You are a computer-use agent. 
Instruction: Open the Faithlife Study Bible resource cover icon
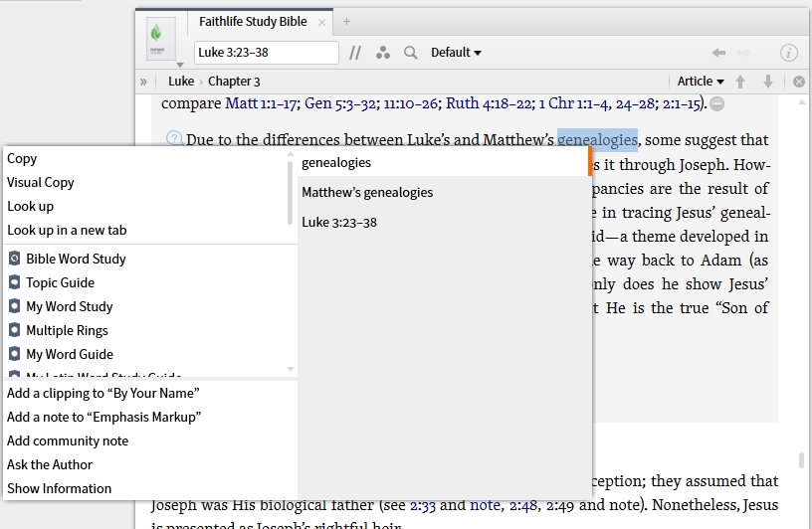click(161, 39)
